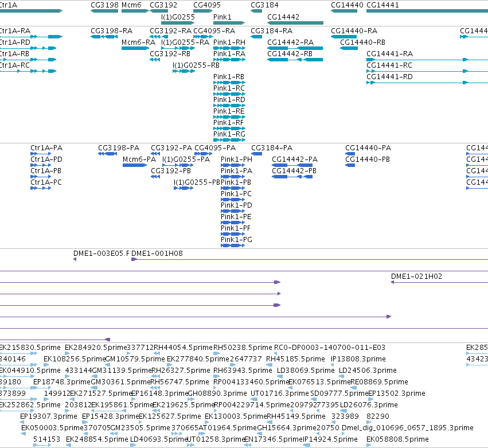The image size is (488, 448).
Task: Click the CG14441-RC transcript
Action: click(427, 71)
